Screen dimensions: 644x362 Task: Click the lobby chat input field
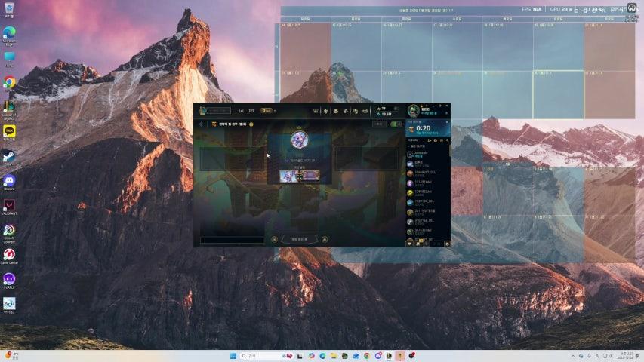232,240
